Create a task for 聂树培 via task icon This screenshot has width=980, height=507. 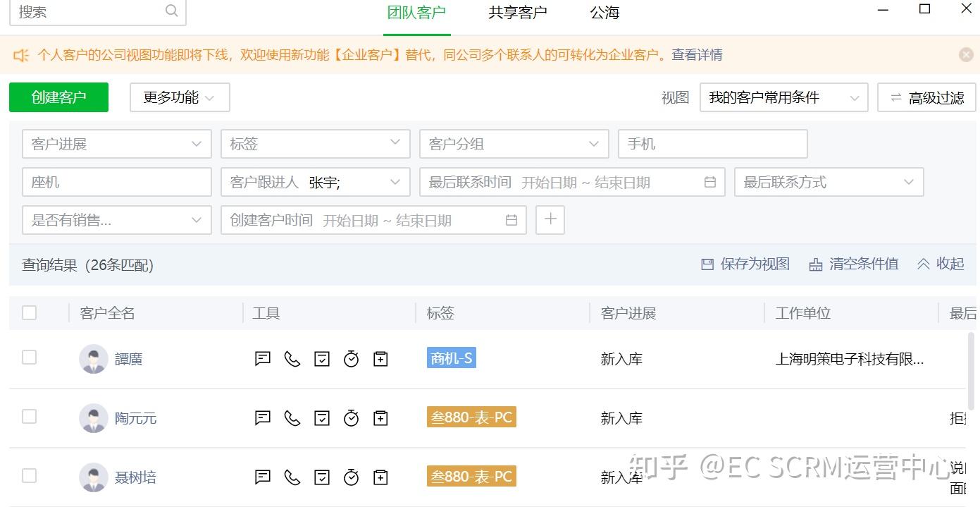[x=321, y=477]
